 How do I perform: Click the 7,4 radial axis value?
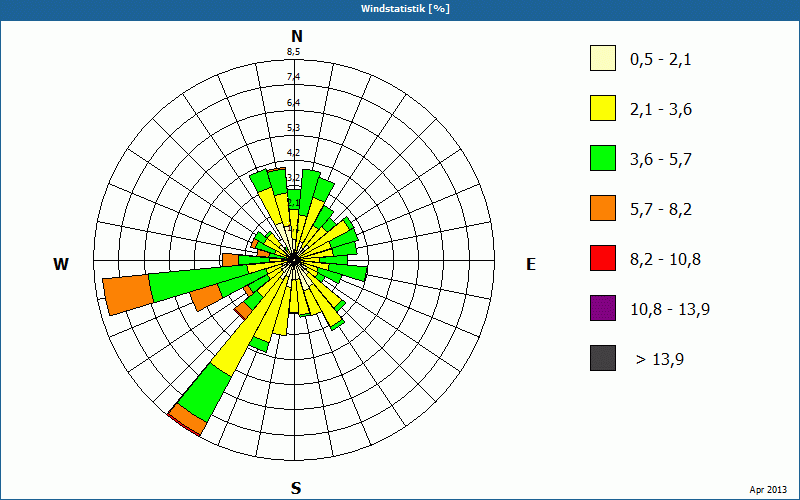[x=293, y=77]
